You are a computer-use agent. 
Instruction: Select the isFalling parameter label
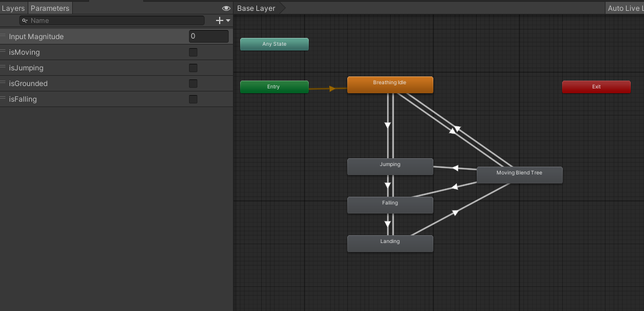(23, 99)
